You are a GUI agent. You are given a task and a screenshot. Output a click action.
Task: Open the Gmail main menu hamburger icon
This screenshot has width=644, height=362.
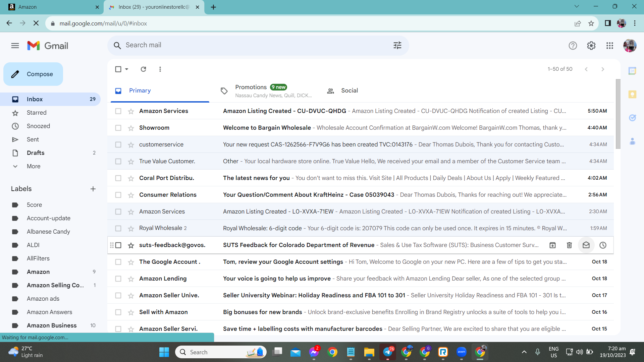[x=15, y=46]
